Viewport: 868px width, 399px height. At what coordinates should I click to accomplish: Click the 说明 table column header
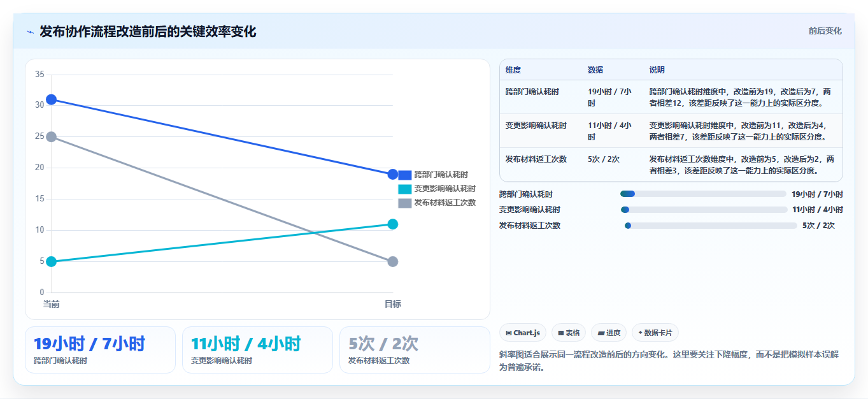click(657, 70)
